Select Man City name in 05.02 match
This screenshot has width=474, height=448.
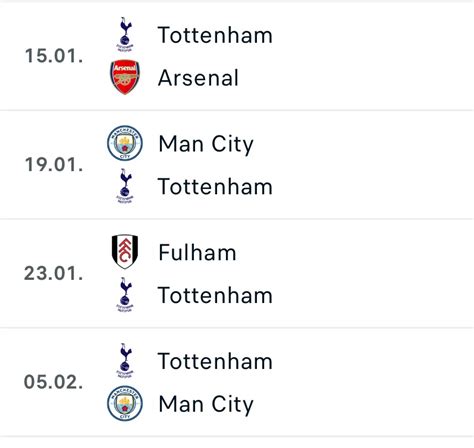pos(206,405)
